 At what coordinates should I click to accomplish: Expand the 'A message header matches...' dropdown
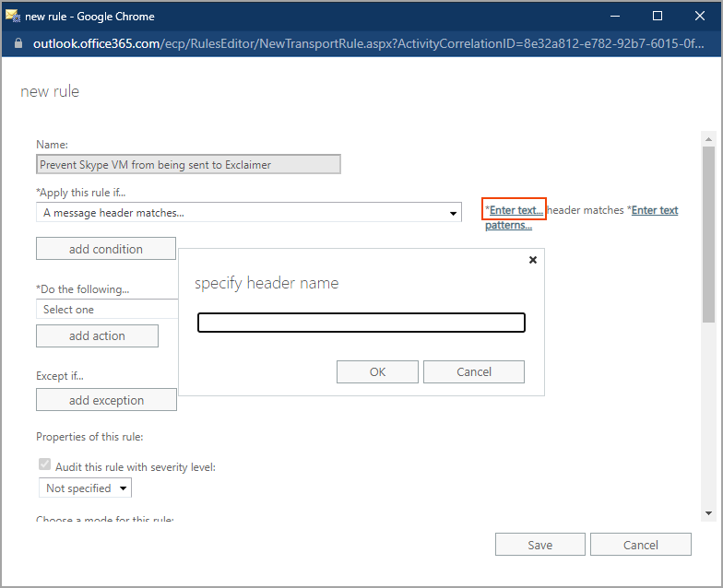pos(453,214)
